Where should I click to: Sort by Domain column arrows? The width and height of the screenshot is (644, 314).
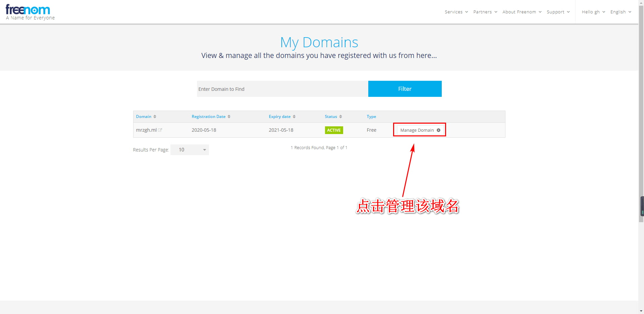(x=155, y=117)
